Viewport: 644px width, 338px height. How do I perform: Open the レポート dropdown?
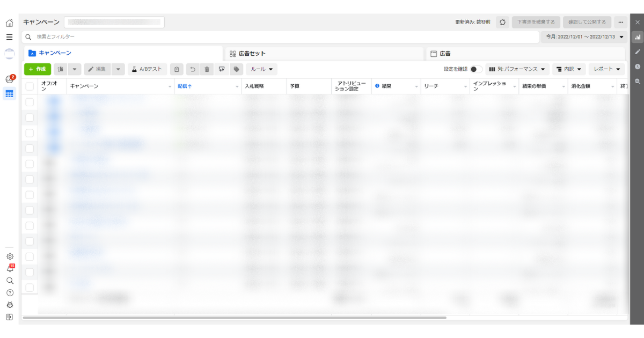coord(607,69)
